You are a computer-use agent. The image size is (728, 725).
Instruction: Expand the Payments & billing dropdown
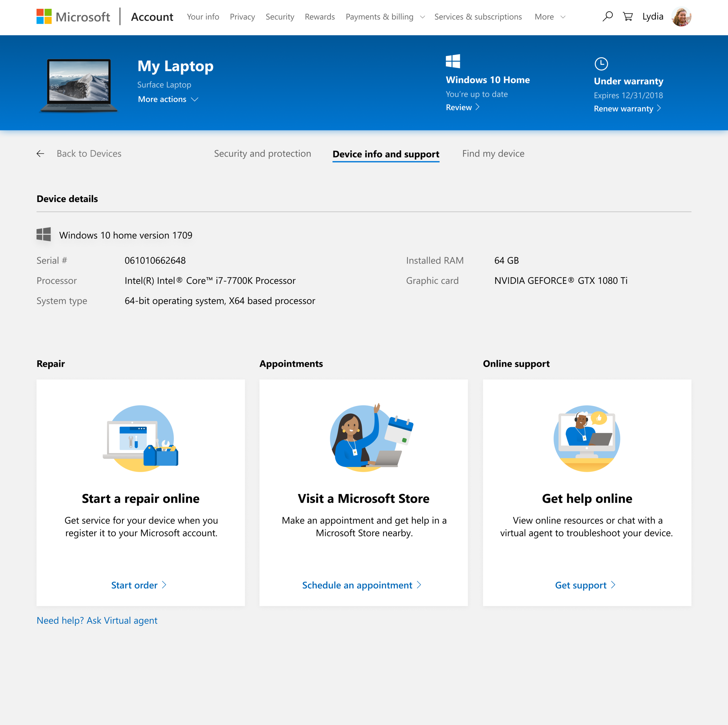pyautogui.click(x=385, y=17)
